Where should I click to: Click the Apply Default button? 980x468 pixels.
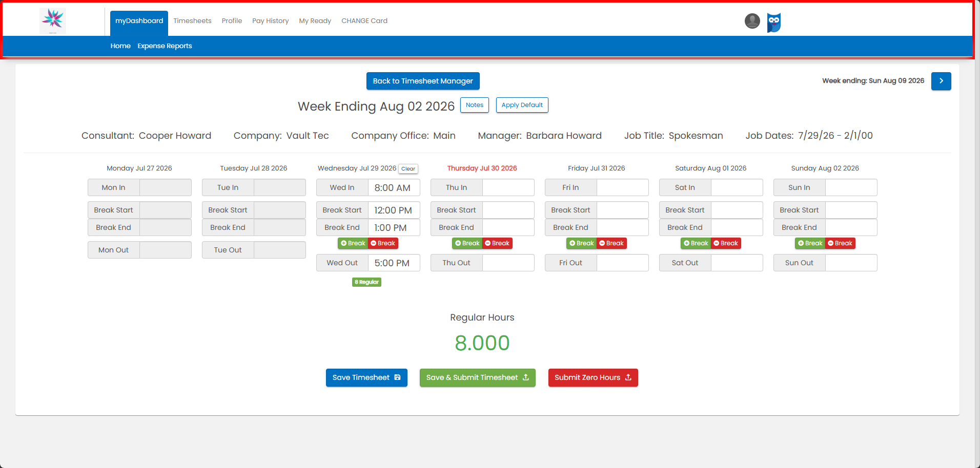tap(522, 105)
